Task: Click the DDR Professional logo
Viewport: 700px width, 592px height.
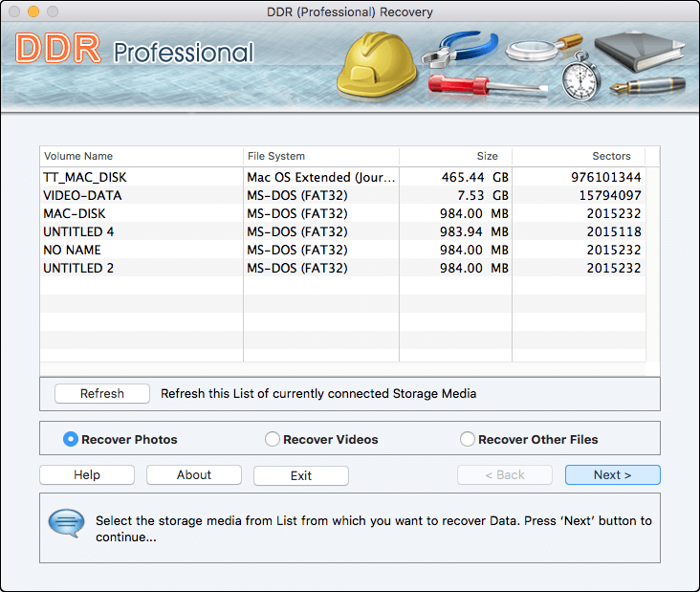Action: coord(134,49)
